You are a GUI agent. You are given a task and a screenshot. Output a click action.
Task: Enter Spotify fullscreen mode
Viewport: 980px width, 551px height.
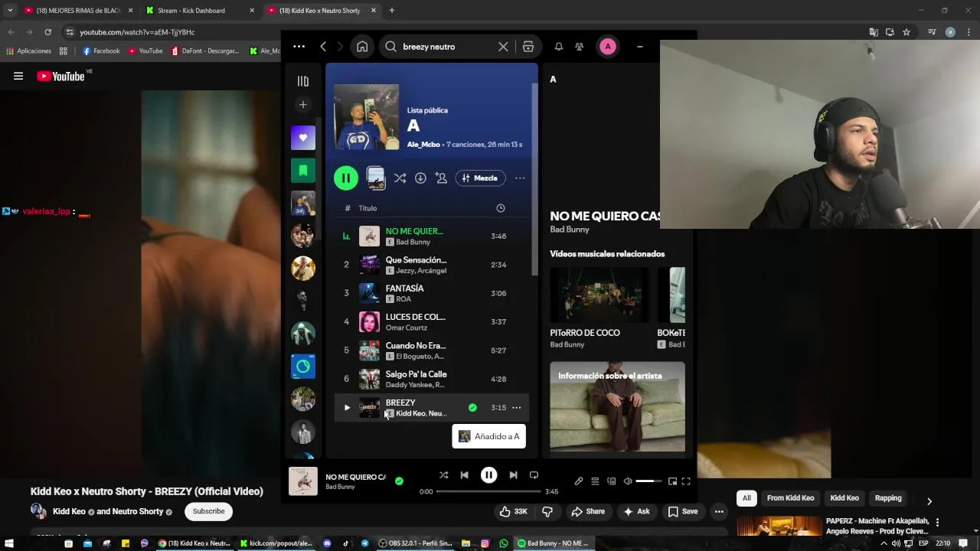(686, 481)
